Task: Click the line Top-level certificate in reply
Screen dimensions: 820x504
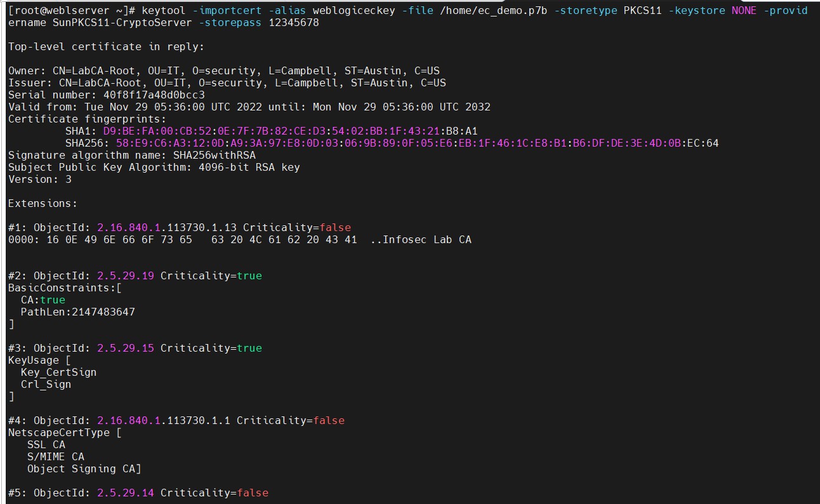Action: (106, 47)
